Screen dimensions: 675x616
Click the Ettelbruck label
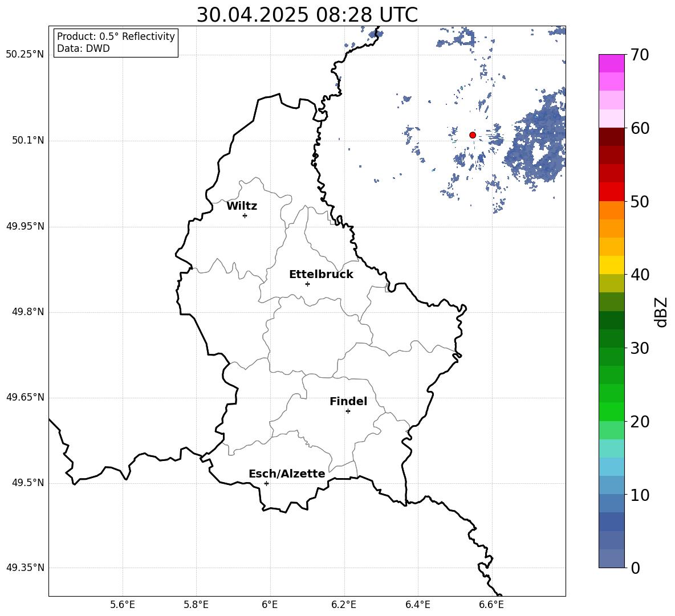click(x=321, y=275)
